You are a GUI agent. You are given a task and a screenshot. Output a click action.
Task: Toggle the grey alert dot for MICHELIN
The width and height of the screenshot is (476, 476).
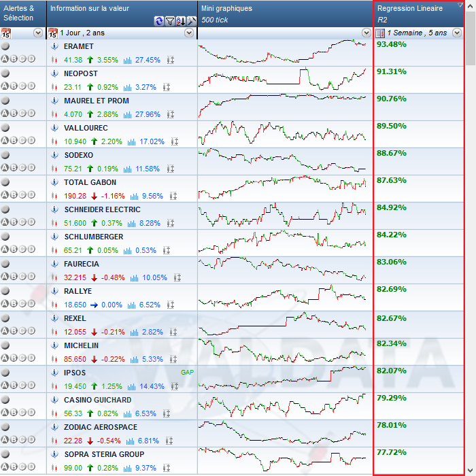click(5, 345)
